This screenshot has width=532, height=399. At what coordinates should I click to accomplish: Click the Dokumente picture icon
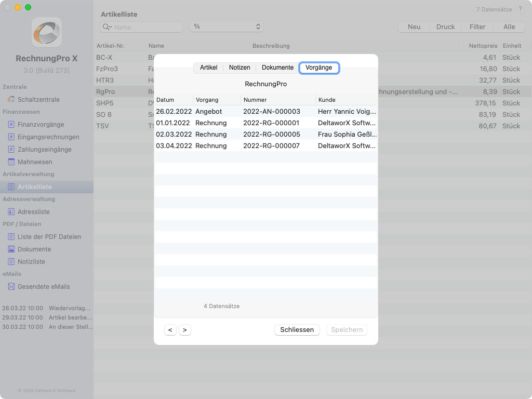pos(11,249)
